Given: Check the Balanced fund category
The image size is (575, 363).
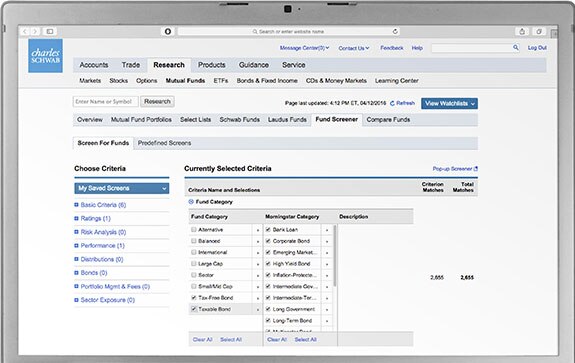Looking at the screenshot, I should 194,241.
